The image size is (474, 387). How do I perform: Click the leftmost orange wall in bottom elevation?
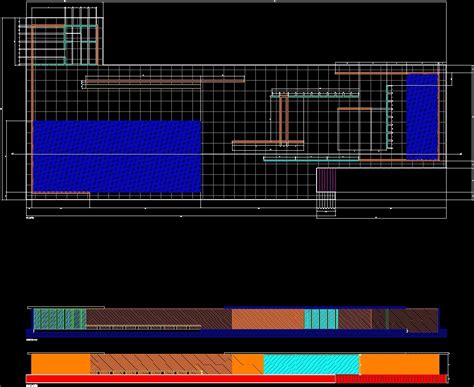coord(61,364)
